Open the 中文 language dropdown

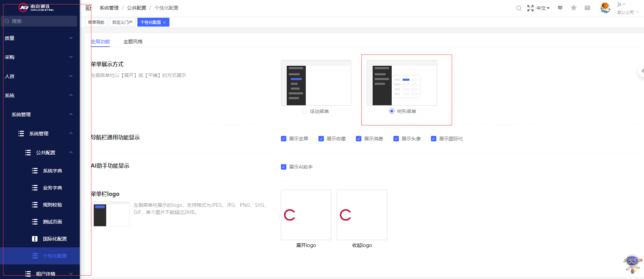(x=543, y=8)
